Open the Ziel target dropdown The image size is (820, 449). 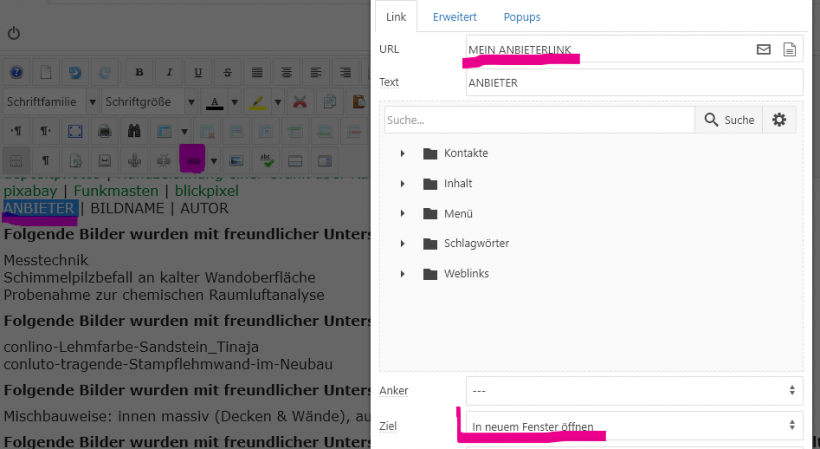634,427
